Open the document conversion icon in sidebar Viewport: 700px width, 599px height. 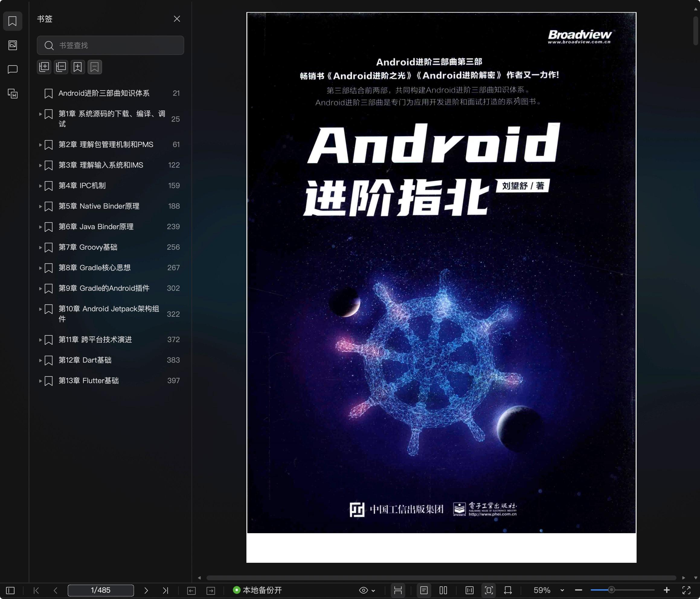pos(12,93)
